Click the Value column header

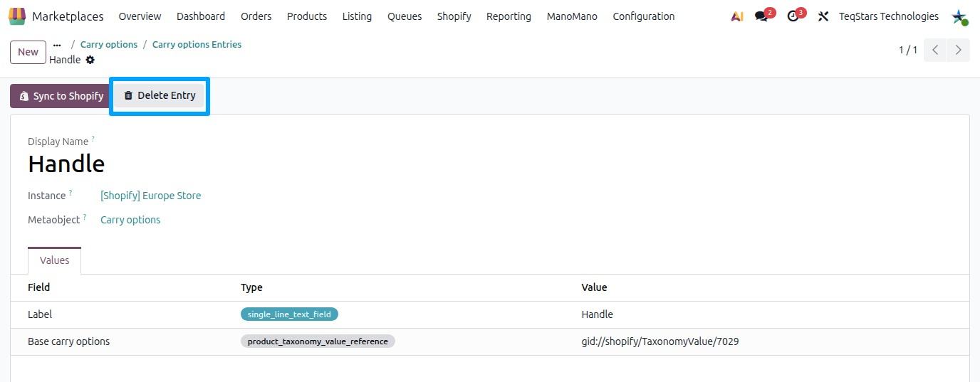(594, 287)
